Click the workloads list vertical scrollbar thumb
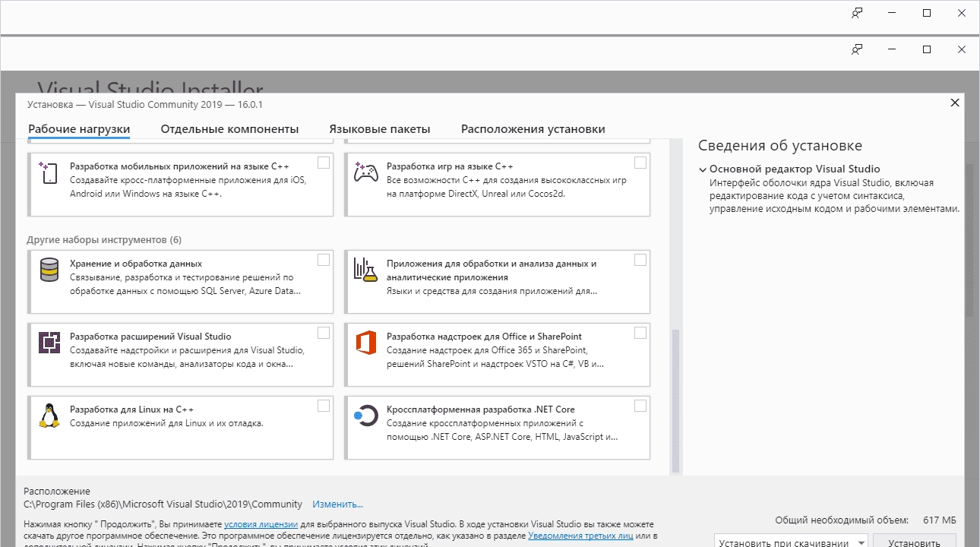The width and height of the screenshot is (980, 547). coord(675,400)
